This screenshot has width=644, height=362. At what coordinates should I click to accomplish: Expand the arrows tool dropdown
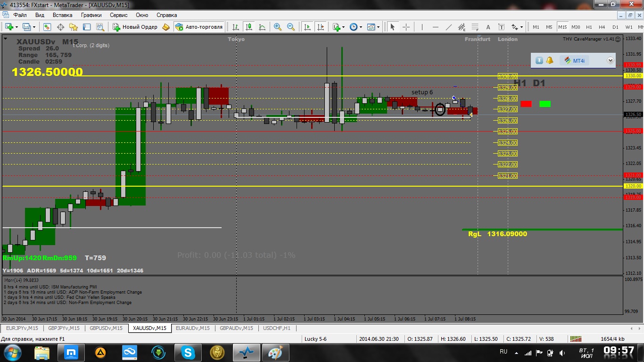click(522, 27)
